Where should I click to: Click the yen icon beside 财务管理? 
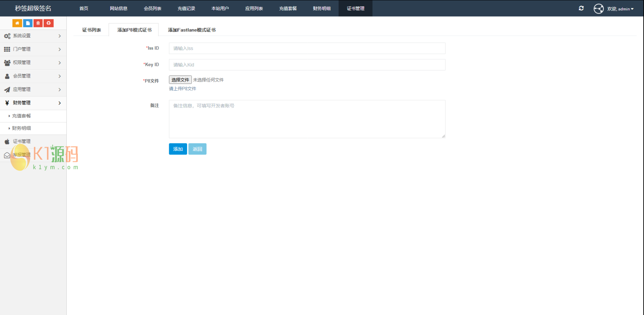tap(7, 103)
